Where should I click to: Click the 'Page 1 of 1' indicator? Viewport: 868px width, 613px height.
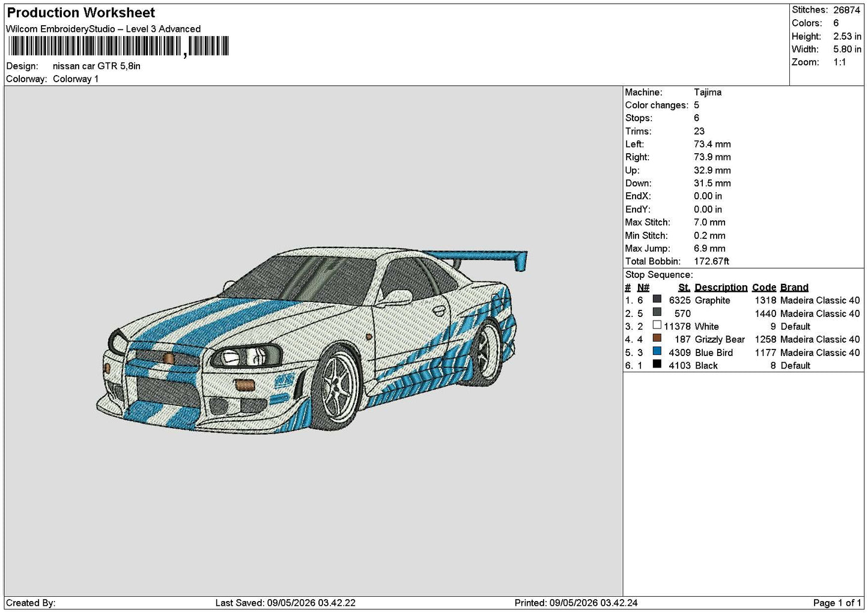pos(837,603)
